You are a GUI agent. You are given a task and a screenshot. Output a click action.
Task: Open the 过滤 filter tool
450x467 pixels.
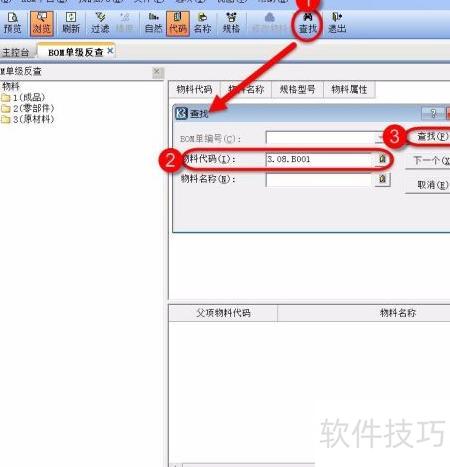click(x=100, y=23)
